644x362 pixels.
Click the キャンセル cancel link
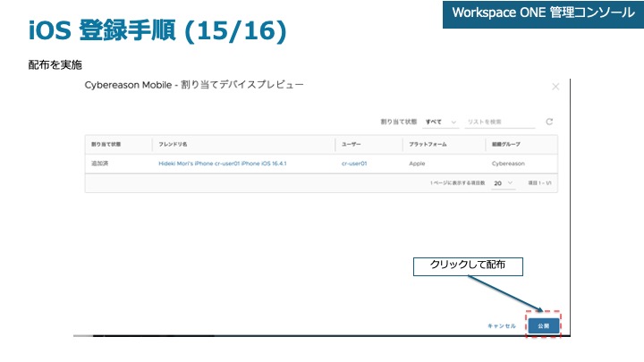click(502, 326)
